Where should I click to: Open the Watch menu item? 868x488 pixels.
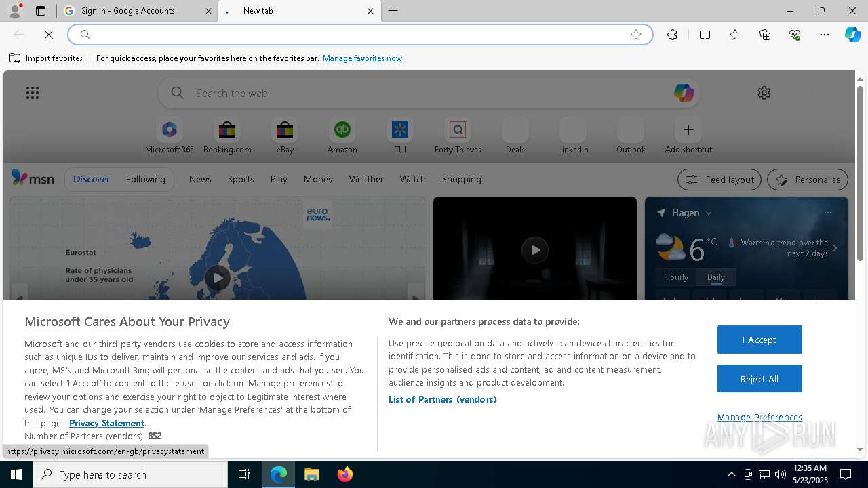click(413, 179)
